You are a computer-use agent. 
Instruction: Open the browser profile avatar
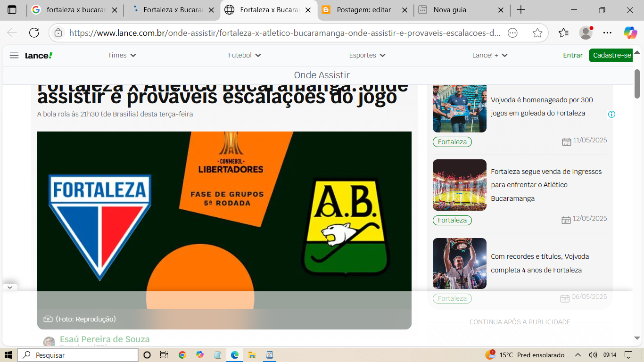pos(586,33)
